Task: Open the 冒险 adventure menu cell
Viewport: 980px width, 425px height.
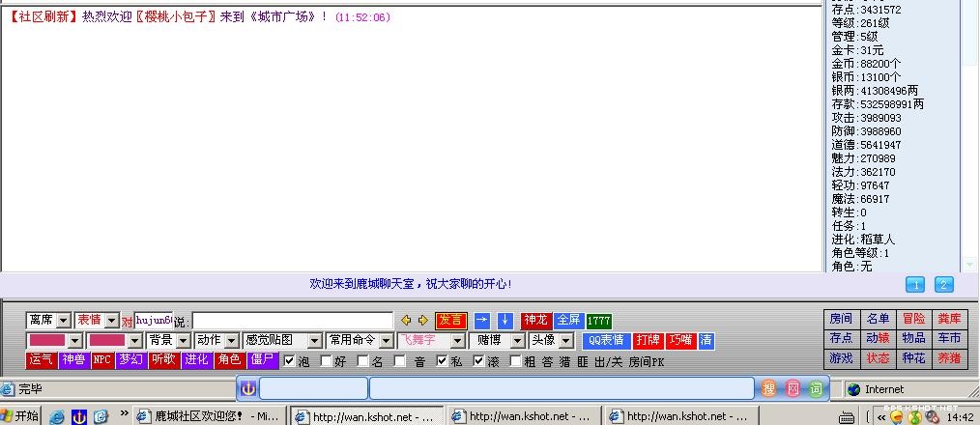Action: [913, 319]
